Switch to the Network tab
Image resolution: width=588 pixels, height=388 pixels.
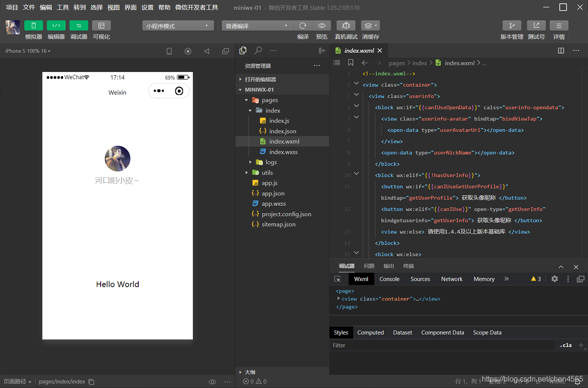tap(452, 279)
